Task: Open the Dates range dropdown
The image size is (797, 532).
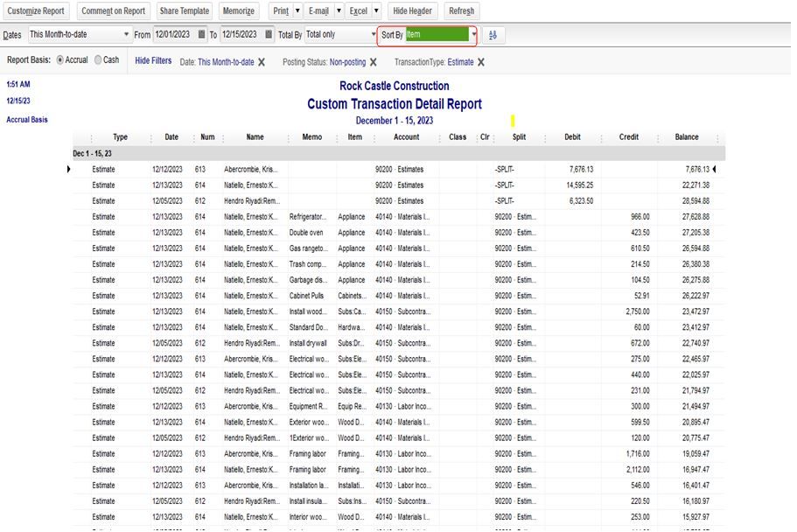Action: coord(126,35)
